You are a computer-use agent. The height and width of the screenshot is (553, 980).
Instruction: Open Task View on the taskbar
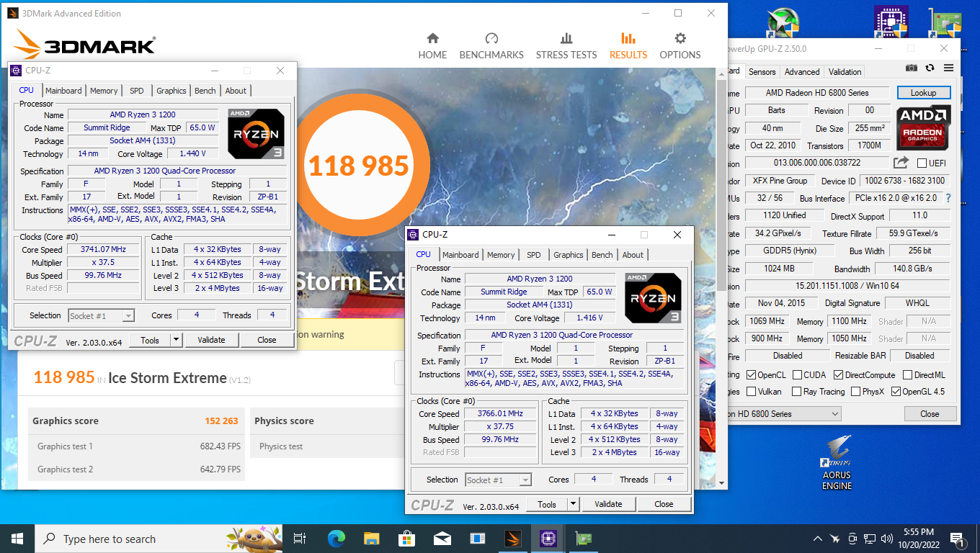[300, 539]
